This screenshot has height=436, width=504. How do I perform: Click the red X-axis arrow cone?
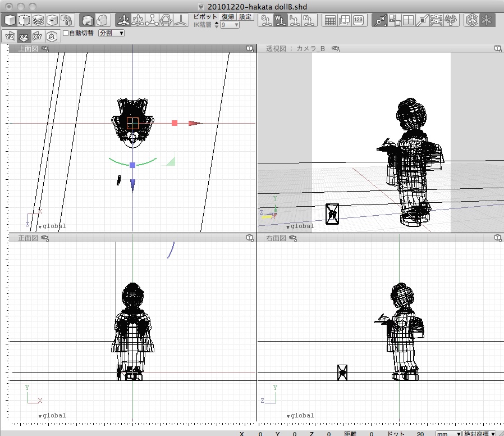tap(195, 123)
